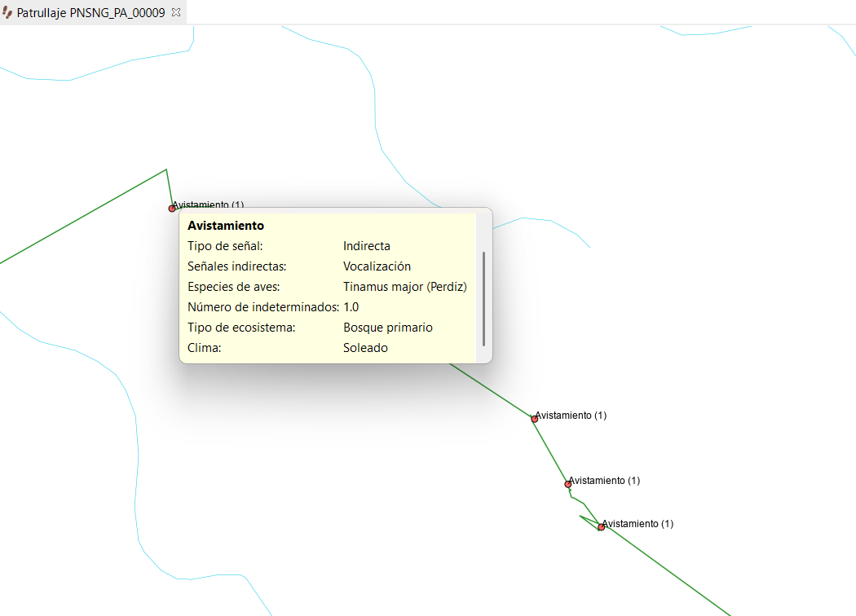
Task: Select the Indirecta value in the tooltip
Action: tap(366, 246)
